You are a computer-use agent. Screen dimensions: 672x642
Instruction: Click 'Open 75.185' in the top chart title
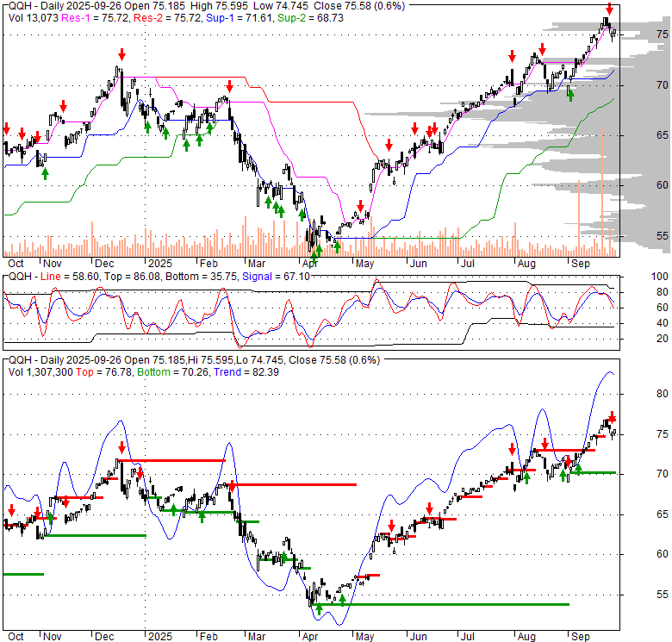156,6
